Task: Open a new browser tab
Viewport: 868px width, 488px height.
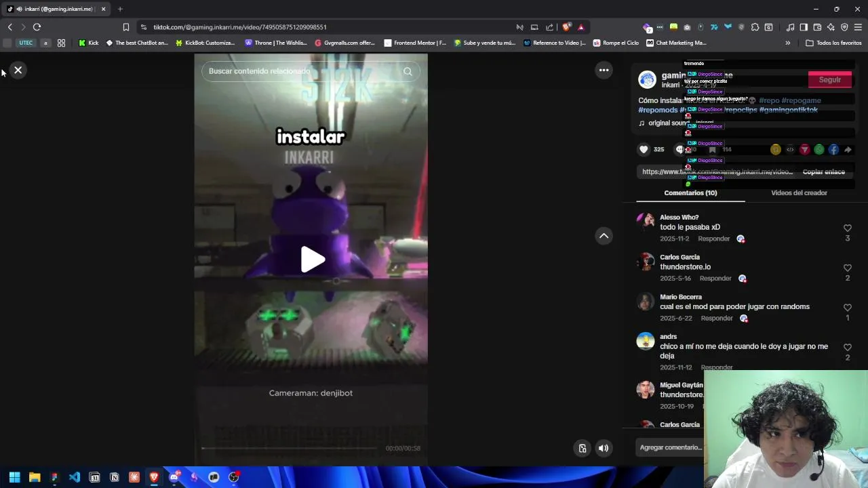Action: (x=120, y=9)
